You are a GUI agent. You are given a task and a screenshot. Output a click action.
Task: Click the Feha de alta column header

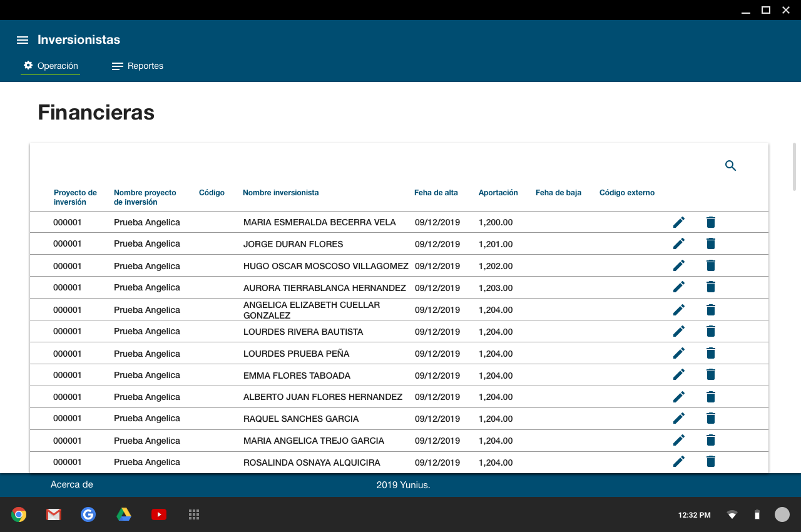[x=436, y=193]
